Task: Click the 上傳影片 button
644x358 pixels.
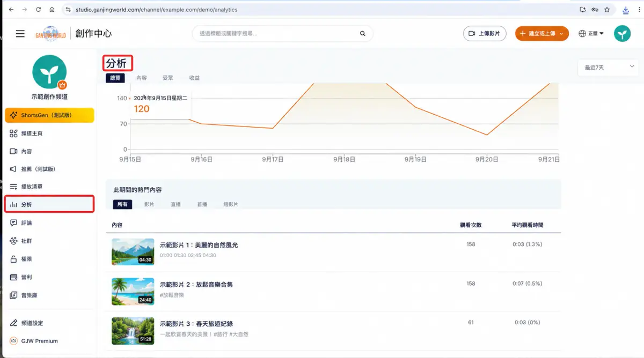Action: [x=485, y=34]
